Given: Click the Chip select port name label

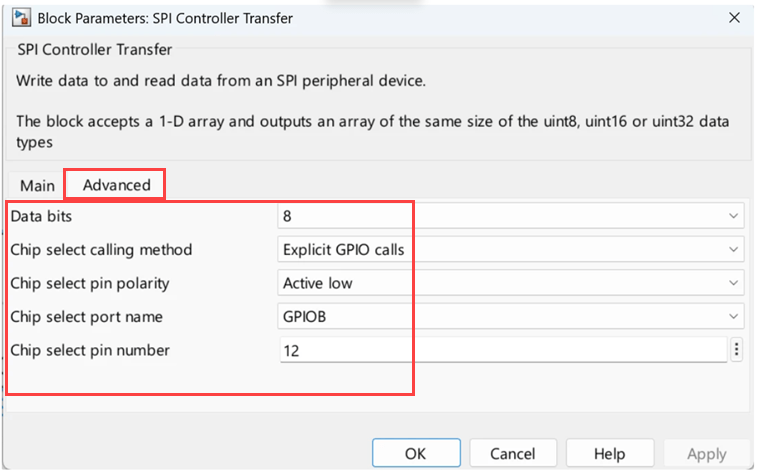Looking at the screenshot, I should 86,317.
